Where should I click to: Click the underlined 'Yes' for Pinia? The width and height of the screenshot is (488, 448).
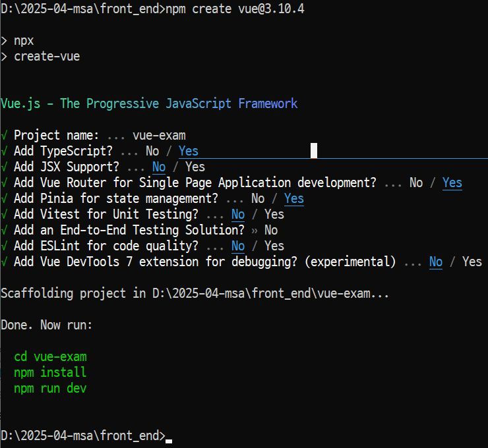294,199
